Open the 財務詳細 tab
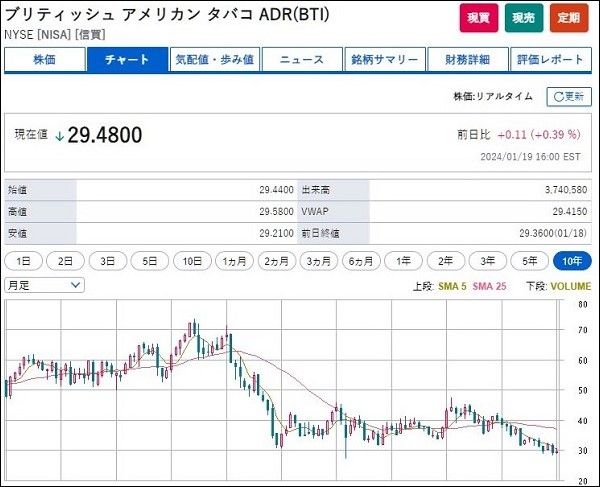The width and height of the screenshot is (600, 487). (x=468, y=60)
